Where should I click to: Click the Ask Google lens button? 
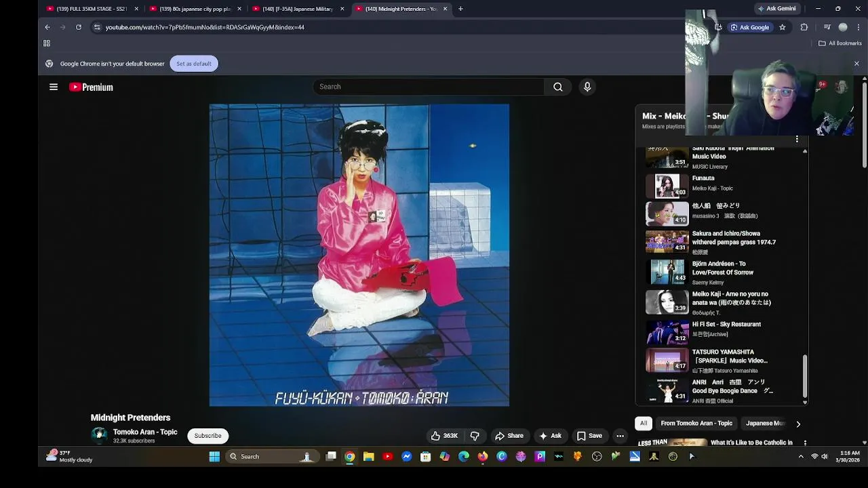(x=749, y=27)
